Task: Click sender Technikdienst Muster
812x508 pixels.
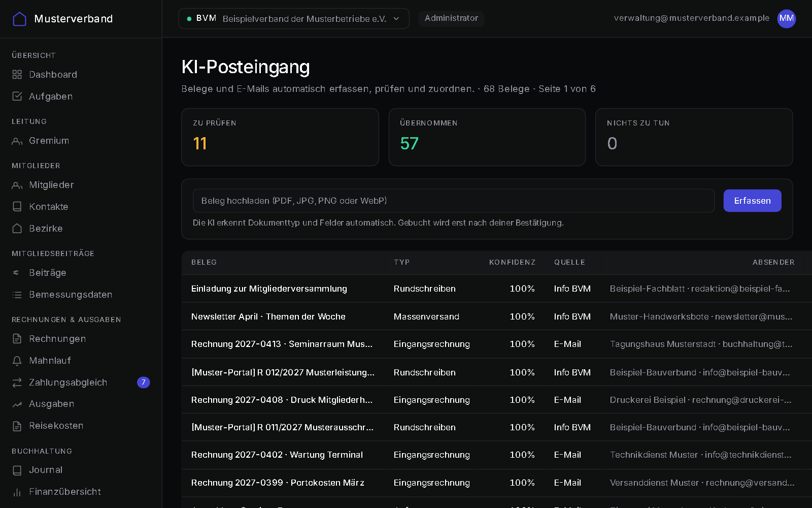Action: pos(700,455)
